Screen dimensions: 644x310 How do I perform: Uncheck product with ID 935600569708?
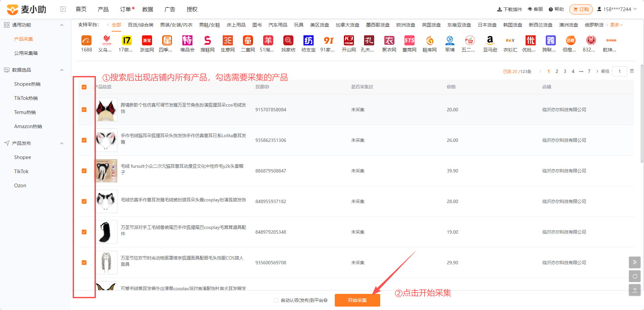point(84,263)
